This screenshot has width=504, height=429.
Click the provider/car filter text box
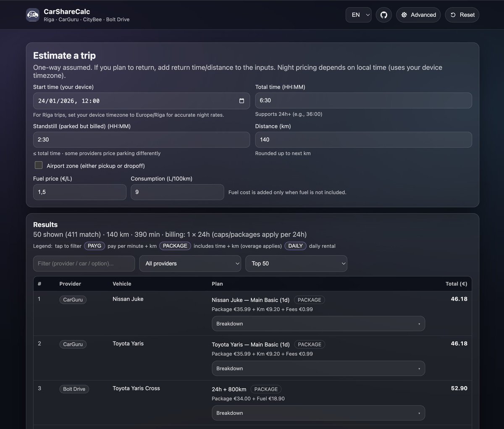point(84,264)
